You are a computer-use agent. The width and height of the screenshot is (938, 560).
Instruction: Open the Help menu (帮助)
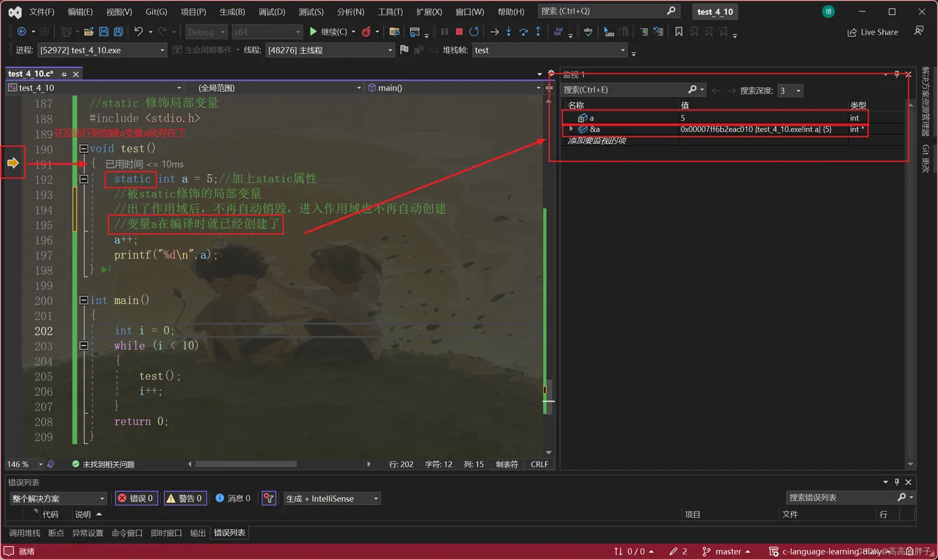click(x=511, y=12)
